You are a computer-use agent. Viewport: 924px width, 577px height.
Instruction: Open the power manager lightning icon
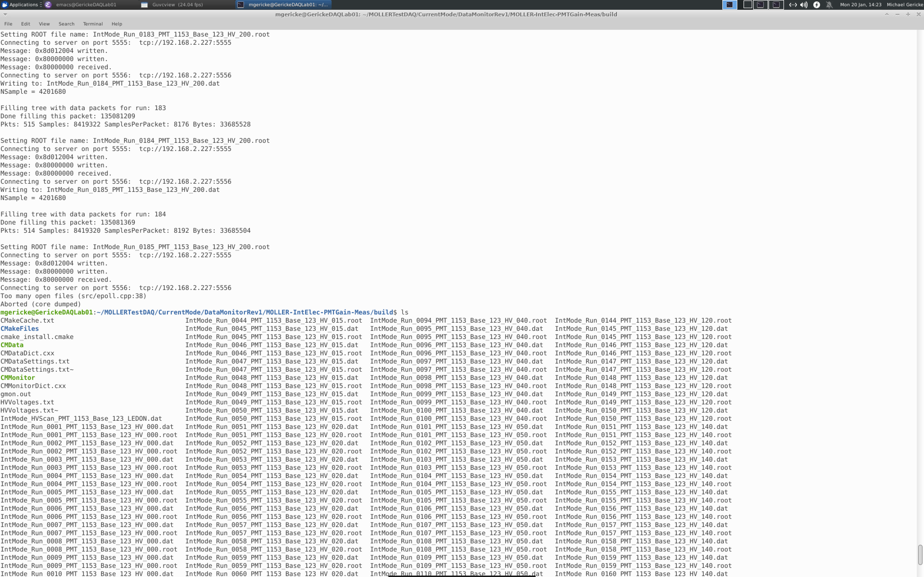(x=816, y=5)
